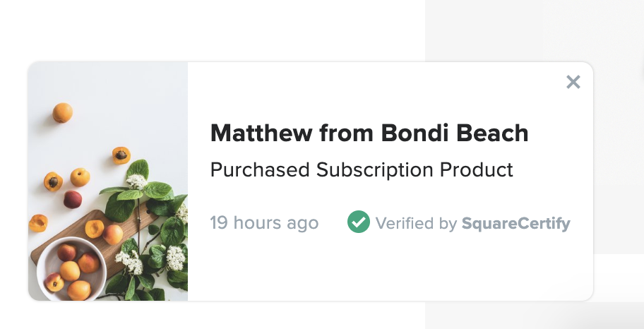Open the SquareCertify link
Screen dimensions: 644x329
click(x=515, y=224)
